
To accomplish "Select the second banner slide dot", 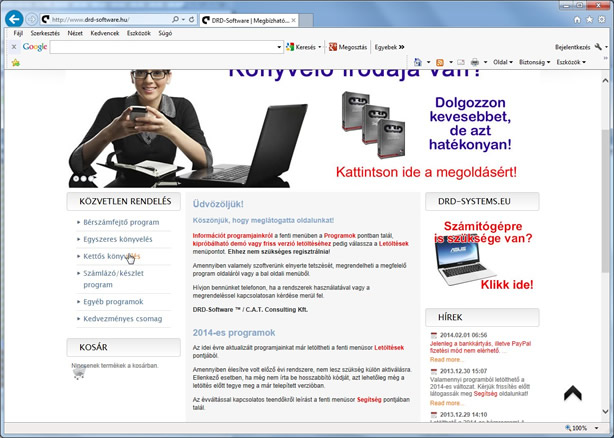I will pos(83,178).
